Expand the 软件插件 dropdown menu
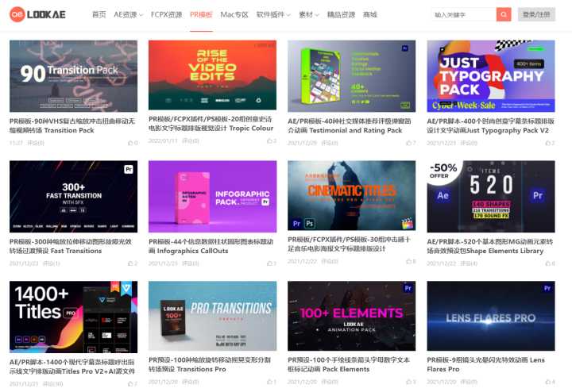The height and width of the screenshot is (392, 572). point(273,14)
